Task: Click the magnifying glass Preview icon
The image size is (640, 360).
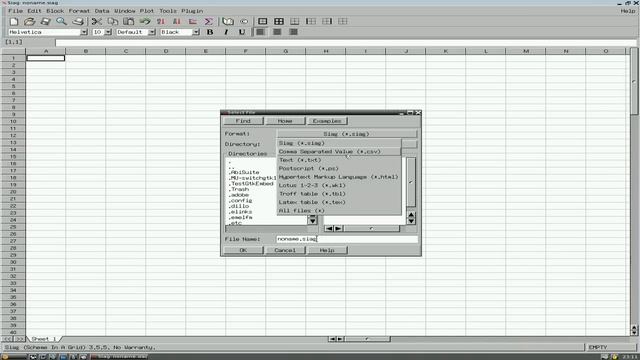Action: [x=61, y=21]
